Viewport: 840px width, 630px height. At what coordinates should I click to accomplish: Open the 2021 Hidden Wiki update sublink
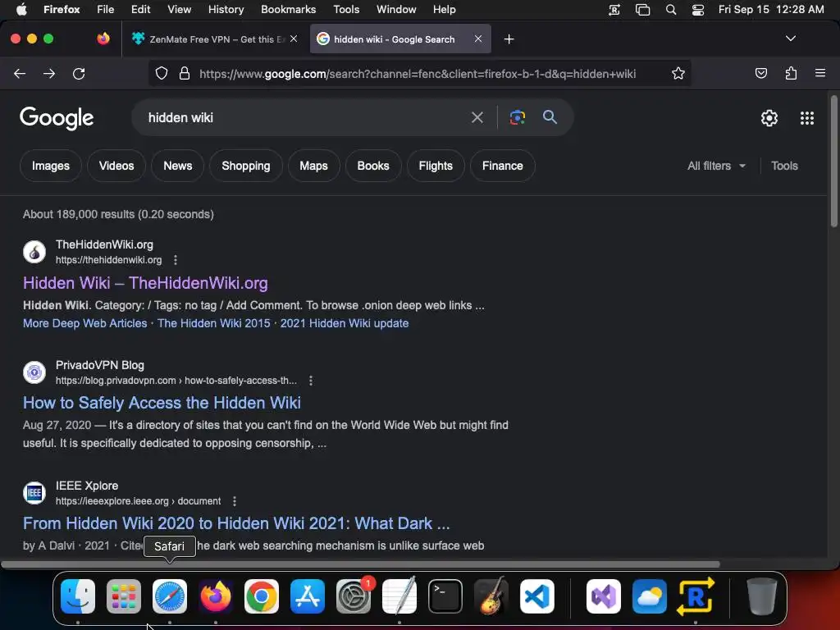pyautogui.click(x=345, y=323)
